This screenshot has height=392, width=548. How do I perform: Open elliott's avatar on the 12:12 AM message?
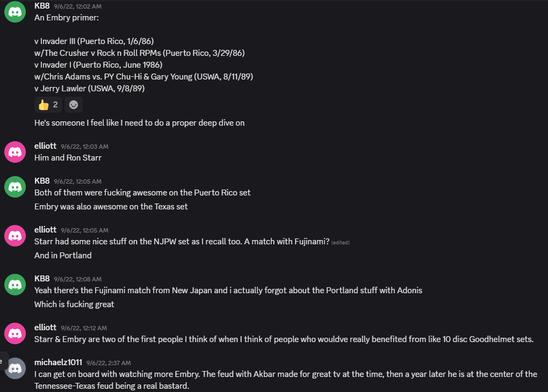15,333
